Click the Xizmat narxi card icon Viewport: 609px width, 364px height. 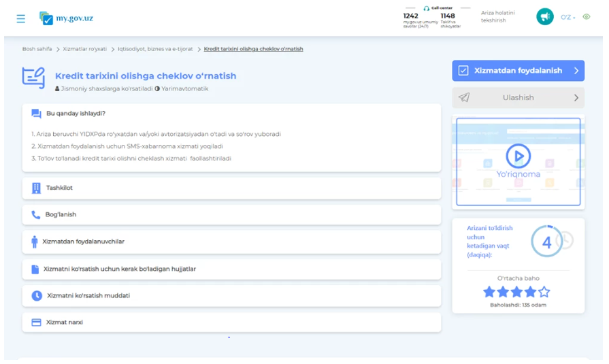pyautogui.click(x=36, y=322)
